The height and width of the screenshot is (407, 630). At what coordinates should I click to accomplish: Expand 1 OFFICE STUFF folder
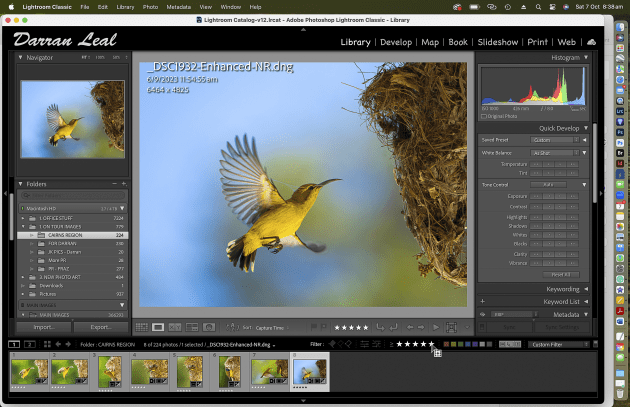[x=23, y=218]
